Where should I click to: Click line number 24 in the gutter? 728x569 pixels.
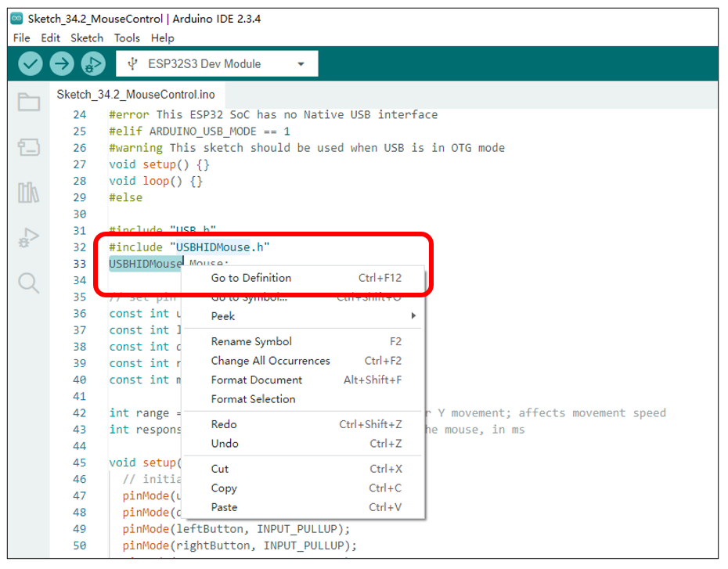[x=79, y=114]
